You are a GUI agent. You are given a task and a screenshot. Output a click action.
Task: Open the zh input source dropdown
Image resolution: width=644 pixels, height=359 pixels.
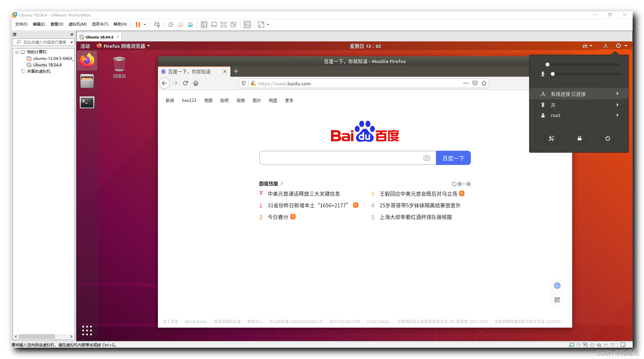[x=587, y=46]
